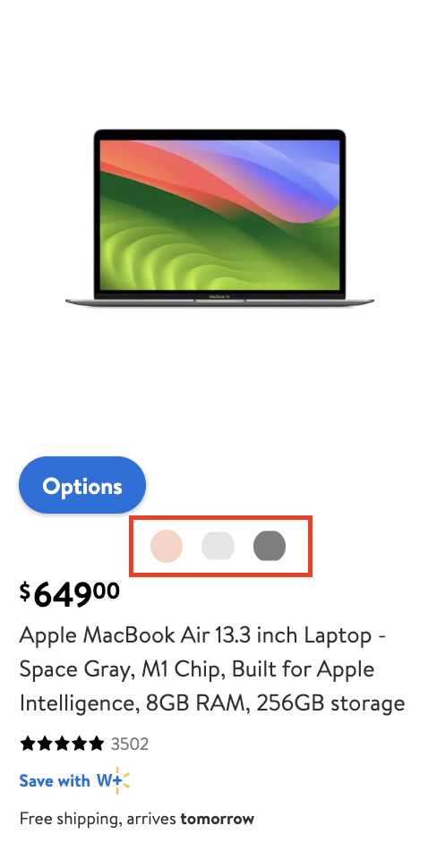
Task: Select the rose gold color swatch
Action: (167, 546)
